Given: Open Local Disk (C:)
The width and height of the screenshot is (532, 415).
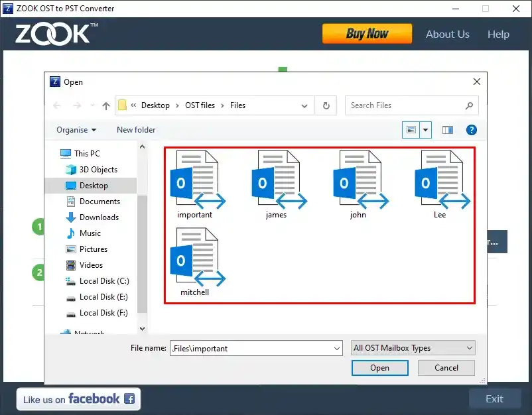Looking at the screenshot, I should pyautogui.click(x=104, y=281).
